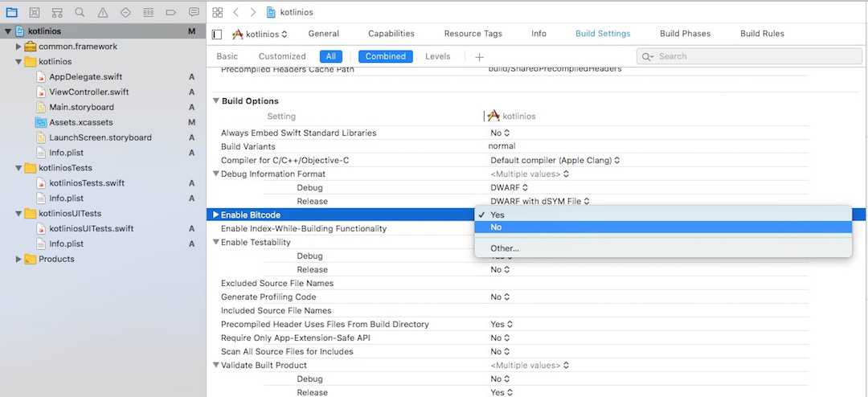Choose Other... in the Enable Bitcode popup
The image size is (868, 397).
(x=663, y=248)
